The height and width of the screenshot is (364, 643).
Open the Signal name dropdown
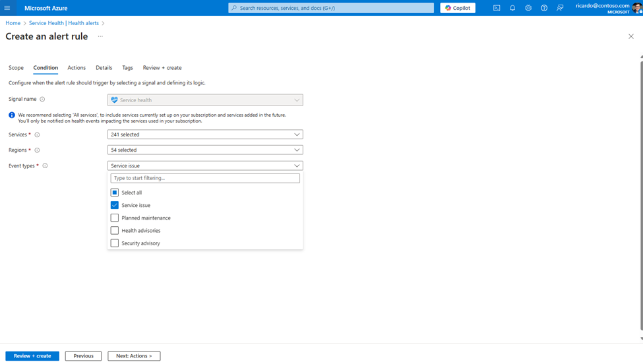pyautogui.click(x=205, y=100)
